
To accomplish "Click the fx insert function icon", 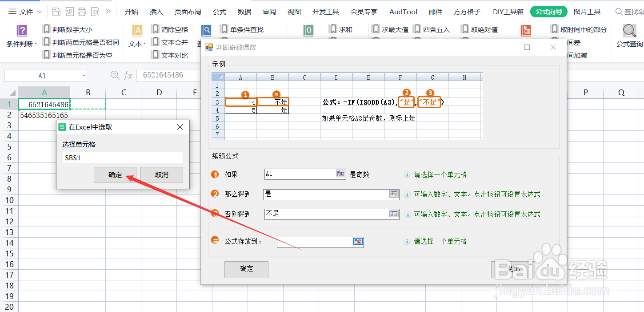I will pos(128,76).
